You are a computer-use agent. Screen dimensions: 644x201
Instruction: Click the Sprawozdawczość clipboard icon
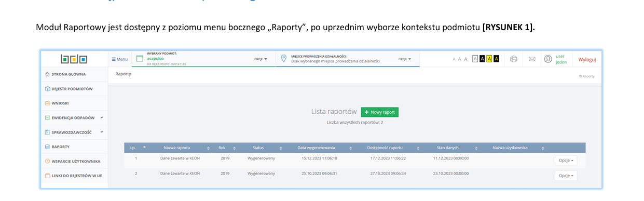coord(48,132)
